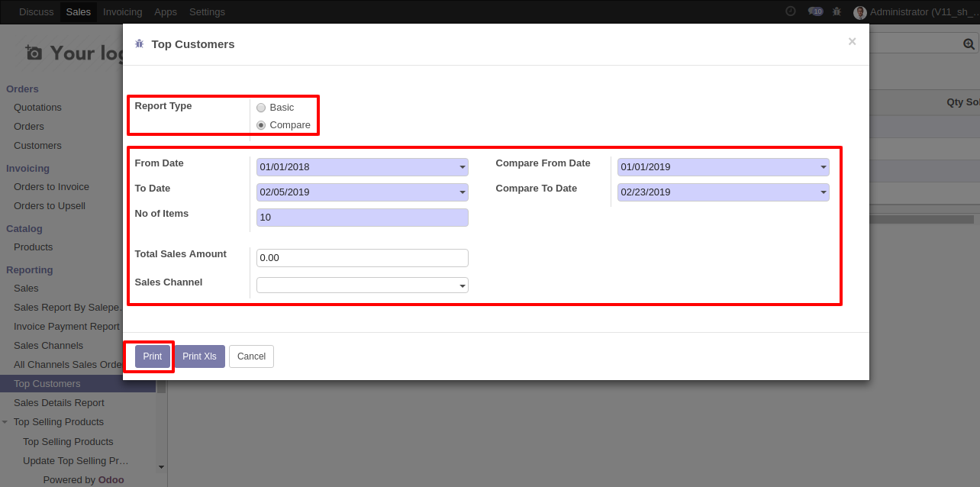
Task: Open the Compare From Date dropdown
Action: pos(824,167)
